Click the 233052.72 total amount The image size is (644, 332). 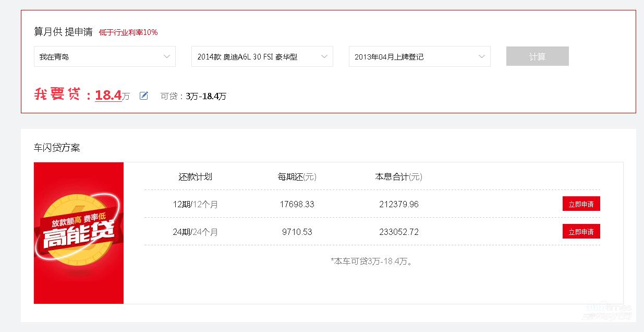pyautogui.click(x=399, y=232)
